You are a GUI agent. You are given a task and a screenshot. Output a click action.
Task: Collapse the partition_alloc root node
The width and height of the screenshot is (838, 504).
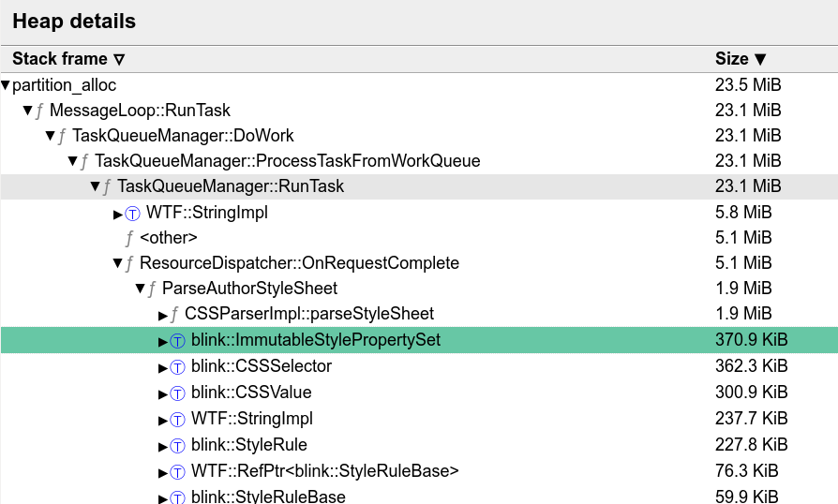(x=6, y=85)
